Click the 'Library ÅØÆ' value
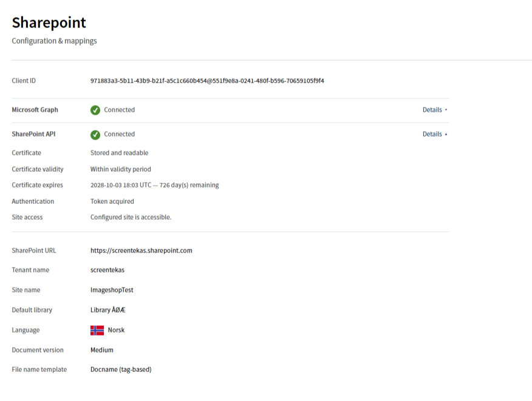This screenshot has height=401, width=532. (108, 310)
